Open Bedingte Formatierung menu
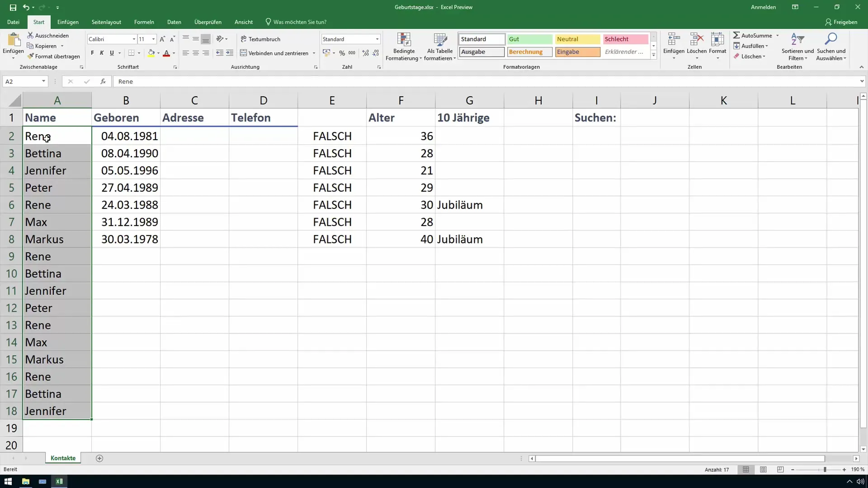This screenshot has height=488, width=868. [x=404, y=47]
